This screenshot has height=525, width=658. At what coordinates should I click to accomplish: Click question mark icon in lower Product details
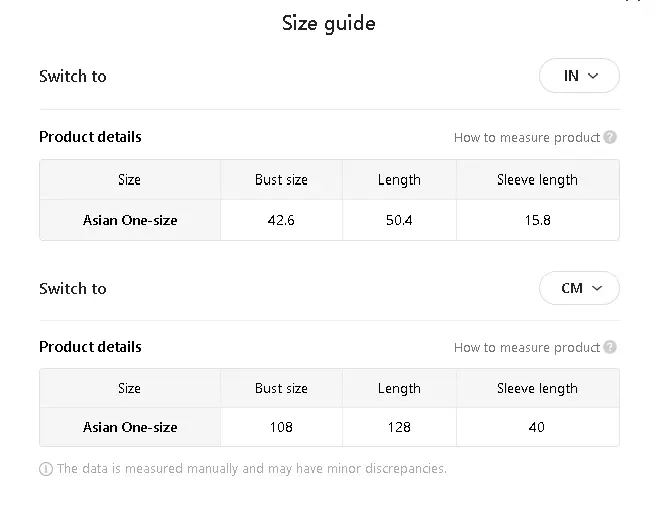610,347
